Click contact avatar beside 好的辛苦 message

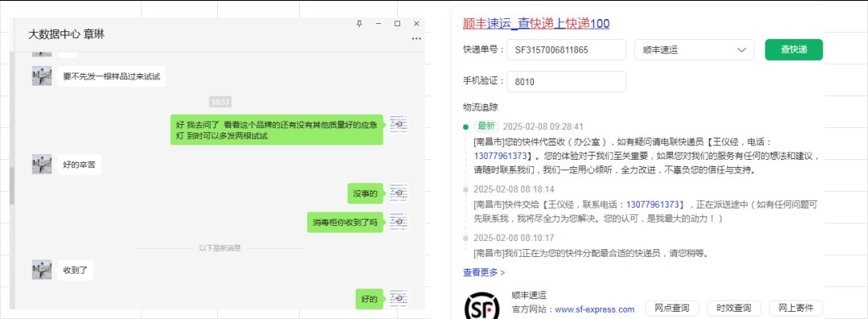[41, 165]
